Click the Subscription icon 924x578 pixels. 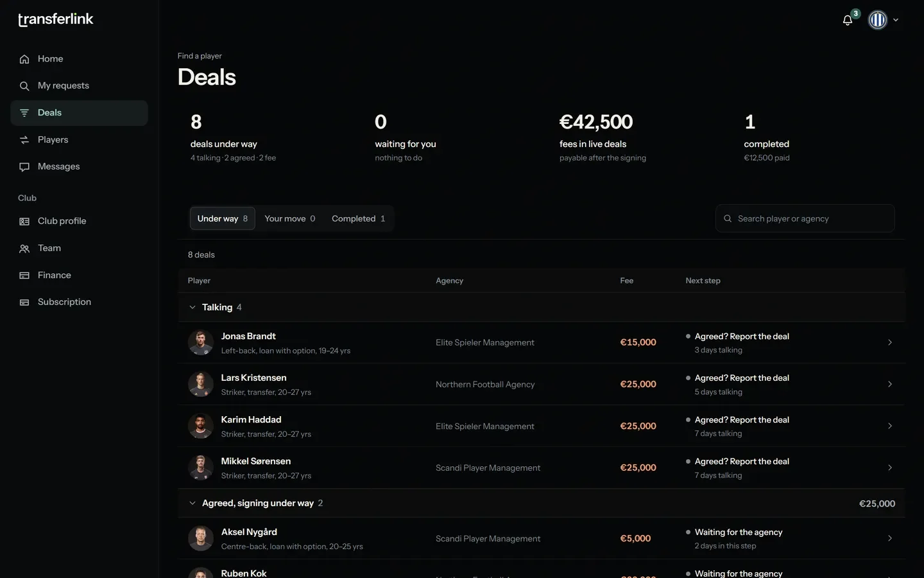pyautogui.click(x=24, y=302)
